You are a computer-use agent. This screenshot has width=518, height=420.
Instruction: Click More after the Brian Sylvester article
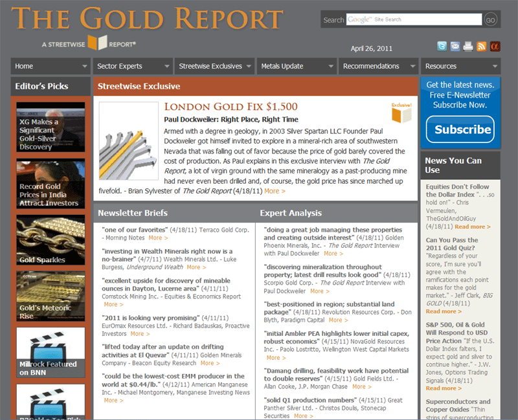point(275,191)
